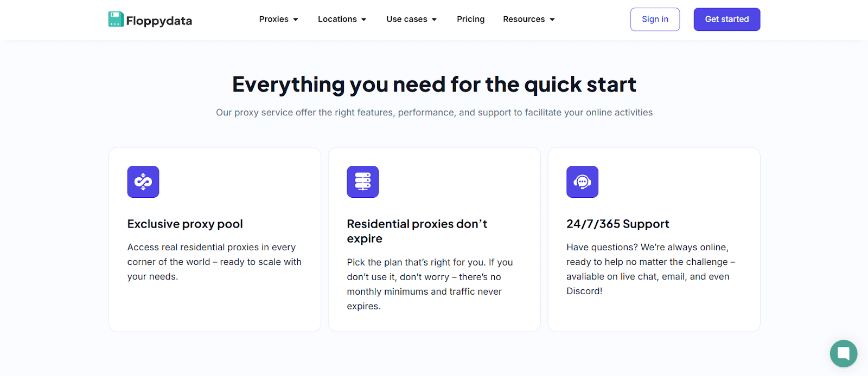Expand the Use cases dropdown menu
The width and height of the screenshot is (868, 376).
[412, 19]
